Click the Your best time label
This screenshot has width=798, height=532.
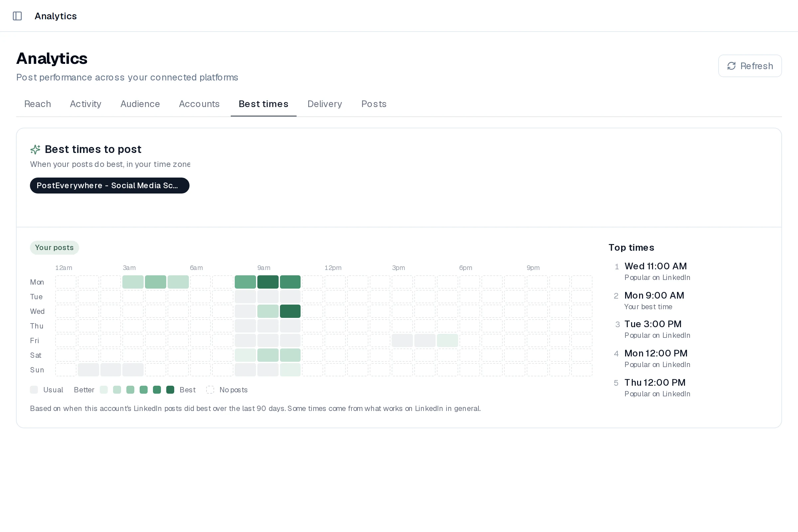tap(648, 307)
